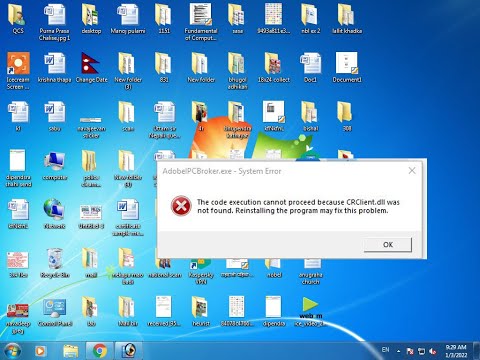Select the Purna Prasa Chalise.jpg 1 document
480x360 pixels.
tap(54, 22)
